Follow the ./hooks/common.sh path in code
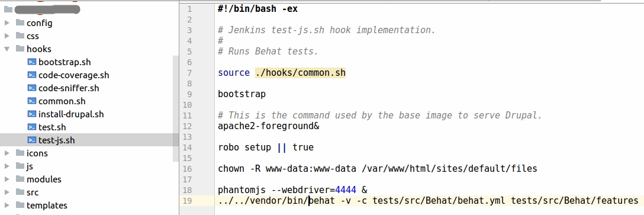The width and height of the screenshot is (644, 215). [300, 73]
